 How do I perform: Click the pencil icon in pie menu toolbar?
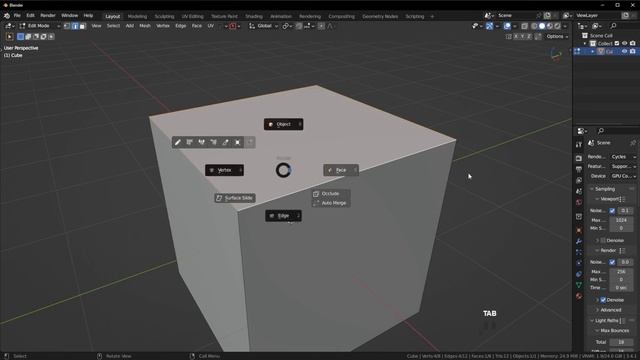click(x=178, y=142)
